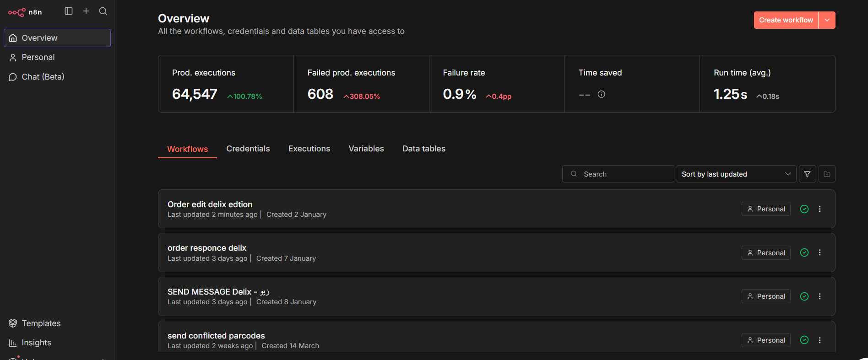Open the Prod. executions stat card
Screen dimensions: 868x360
pyautogui.click(x=226, y=84)
